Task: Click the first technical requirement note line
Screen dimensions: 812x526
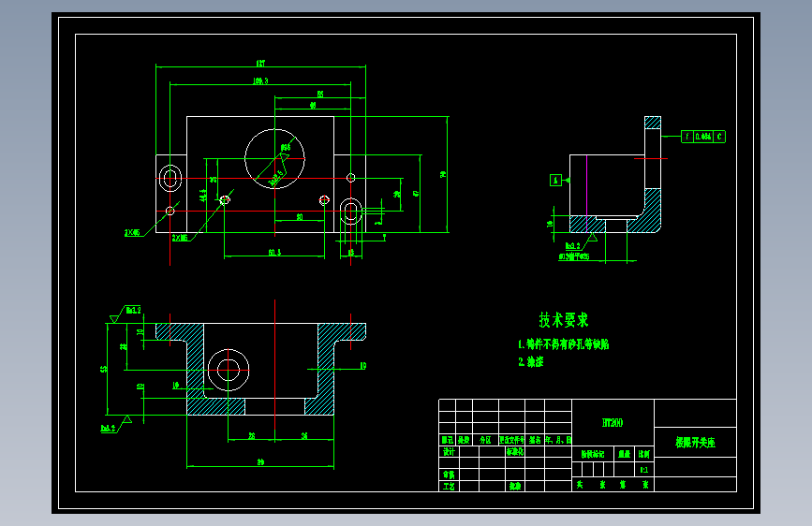Action: click(564, 344)
